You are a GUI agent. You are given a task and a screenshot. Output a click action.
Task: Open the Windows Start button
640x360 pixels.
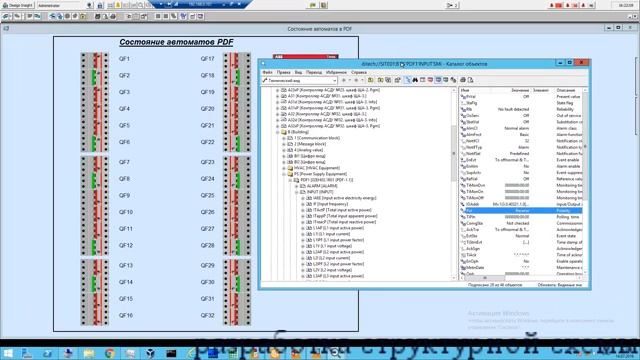pyautogui.click(x=8, y=353)
